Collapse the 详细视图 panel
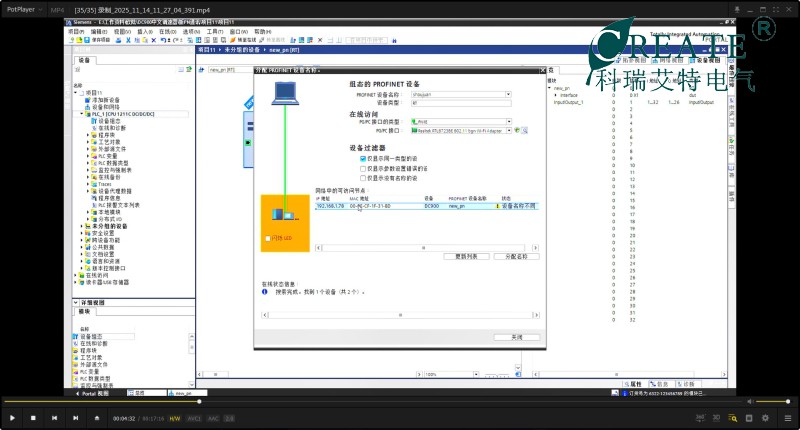The height and width of the screenshot is (430, 800). (76, 302)
